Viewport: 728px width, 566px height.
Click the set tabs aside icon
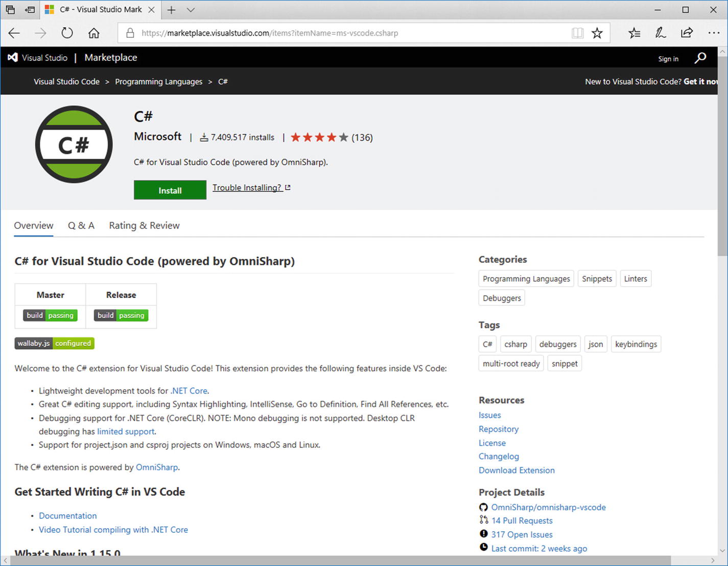coord(30,10)
